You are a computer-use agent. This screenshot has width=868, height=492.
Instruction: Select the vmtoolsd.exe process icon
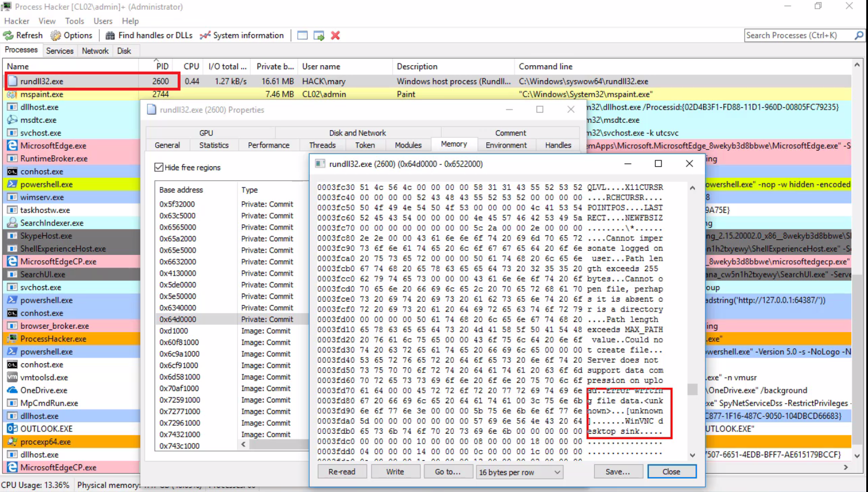click(x=12, y=377)
